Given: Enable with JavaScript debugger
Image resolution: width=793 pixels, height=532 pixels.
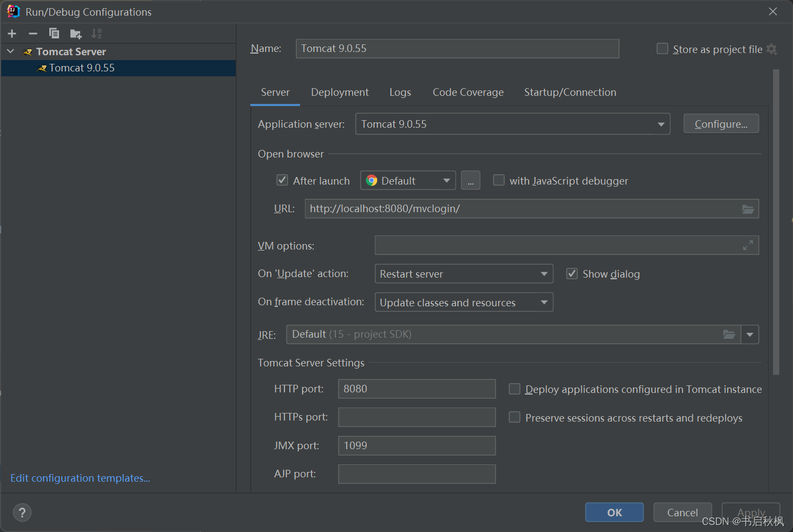Looking at the screenshot, I should coord(499,180).
